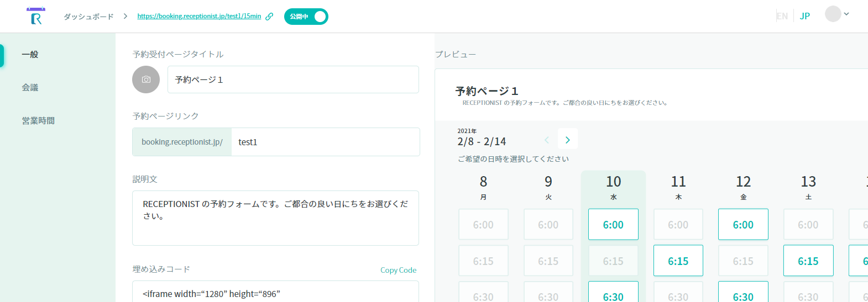Go to previous week with left arrow
This screenshot has width=868, height=302.
[x=546, y=140]
